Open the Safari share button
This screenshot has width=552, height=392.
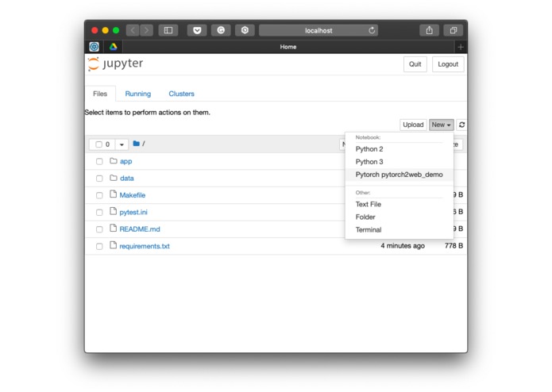point(429,31)
